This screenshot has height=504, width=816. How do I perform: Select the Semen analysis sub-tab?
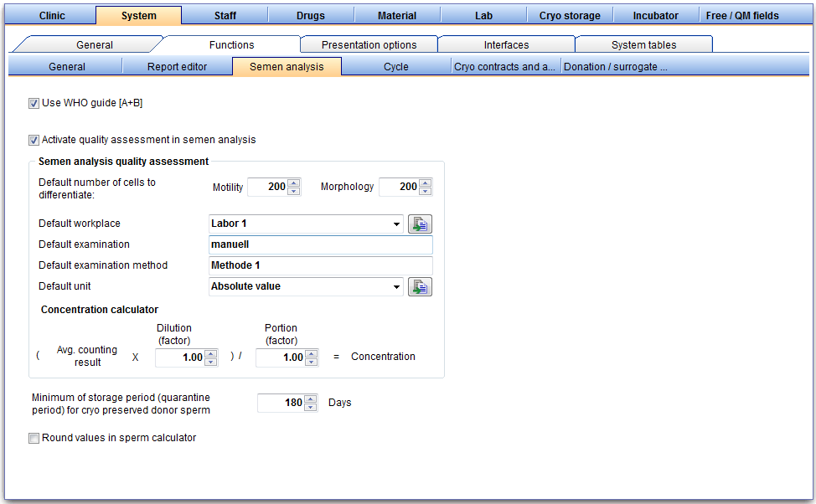coord(287,67)
